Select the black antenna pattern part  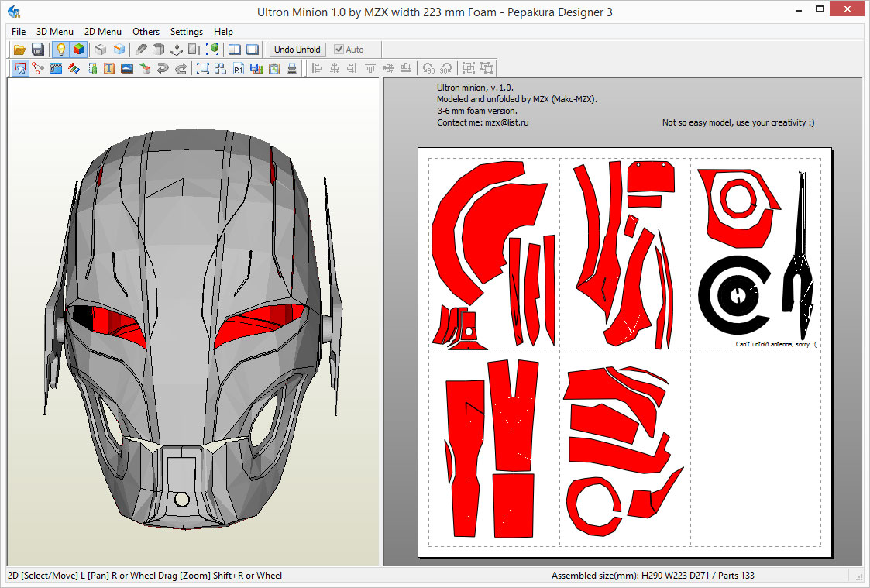pos(799,255)
